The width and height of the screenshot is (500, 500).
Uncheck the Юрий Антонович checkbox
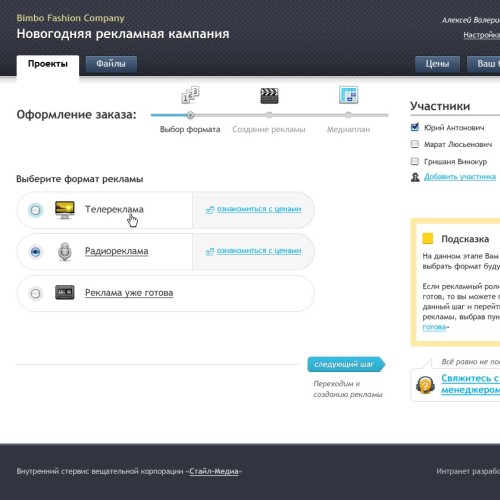pos(415,127)
